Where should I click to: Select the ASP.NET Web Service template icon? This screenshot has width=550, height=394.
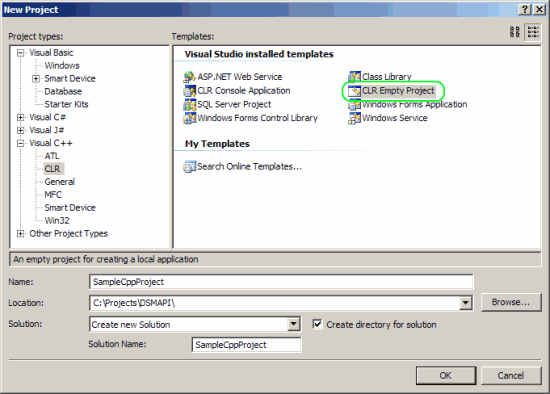pos(190,76)
